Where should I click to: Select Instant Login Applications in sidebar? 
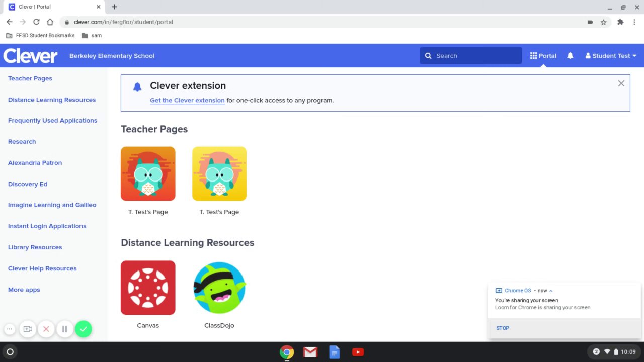47,226
